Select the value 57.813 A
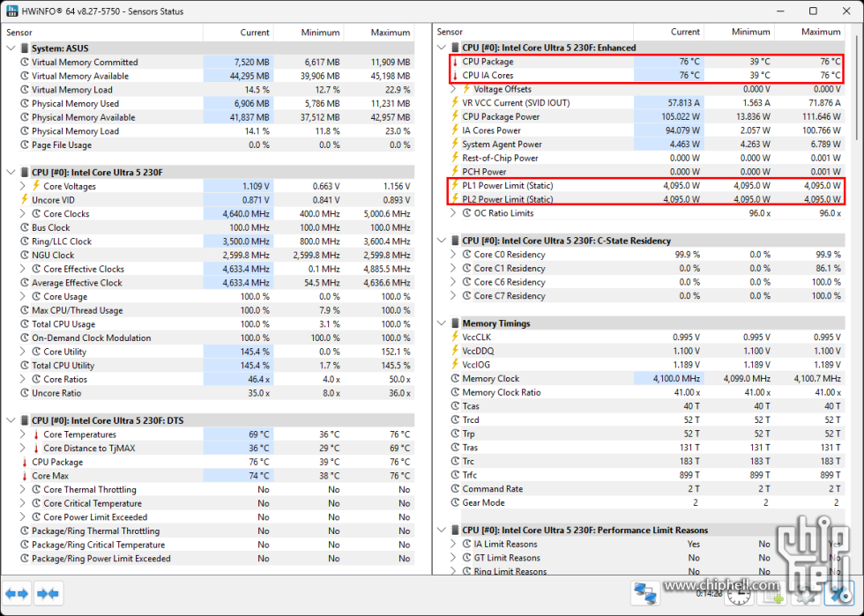Screen dimensions: 864x616 click(x=684, y=103)
